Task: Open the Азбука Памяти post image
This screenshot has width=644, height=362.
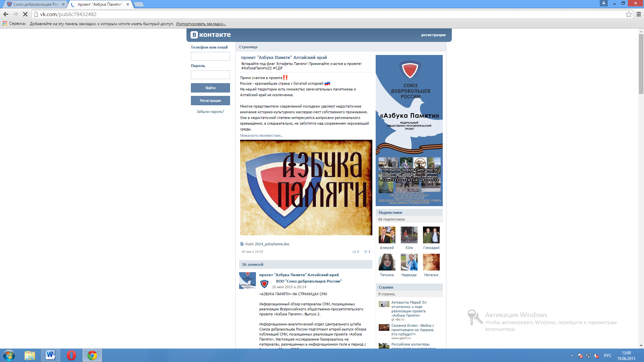Action: click(306, 188)
